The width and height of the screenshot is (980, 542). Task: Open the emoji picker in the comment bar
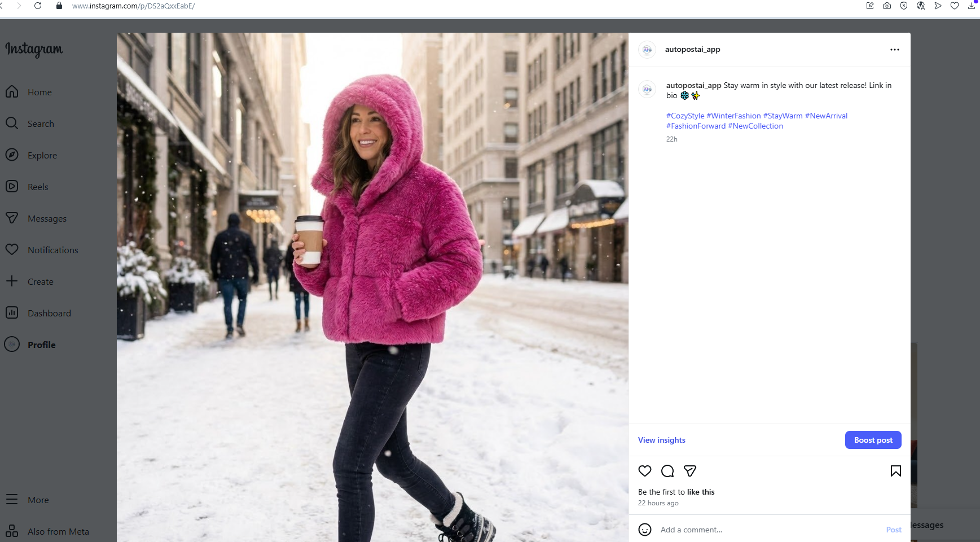pyautogui.click(x=645, y=530)
